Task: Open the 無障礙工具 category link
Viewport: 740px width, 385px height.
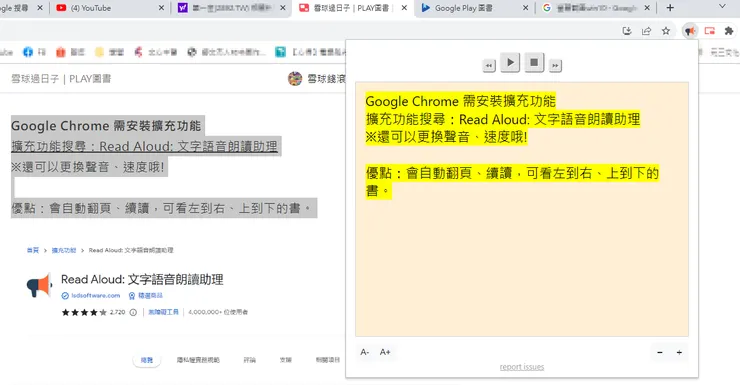Action: (x=163, y=312)
